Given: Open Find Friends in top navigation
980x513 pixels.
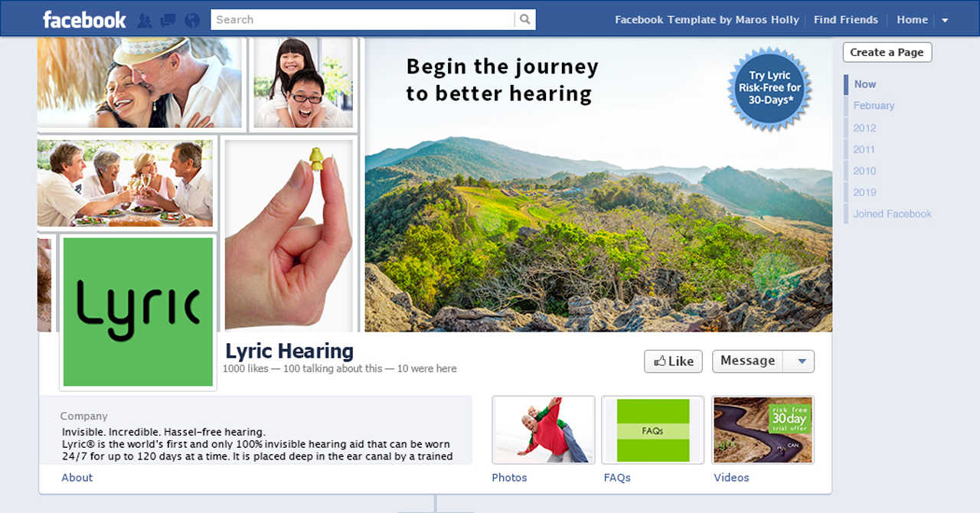Looking at the screenshot, I should (845, 20).
